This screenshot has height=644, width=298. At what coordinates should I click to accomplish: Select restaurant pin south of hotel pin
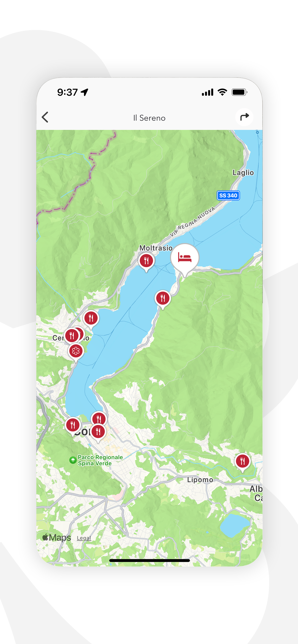click(163, 298)
